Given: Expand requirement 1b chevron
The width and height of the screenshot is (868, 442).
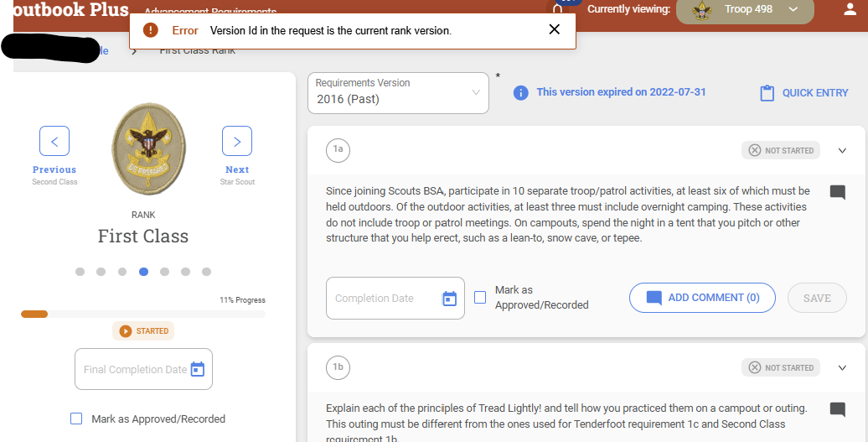Looking at the screenshot, I should coord(842,367).
